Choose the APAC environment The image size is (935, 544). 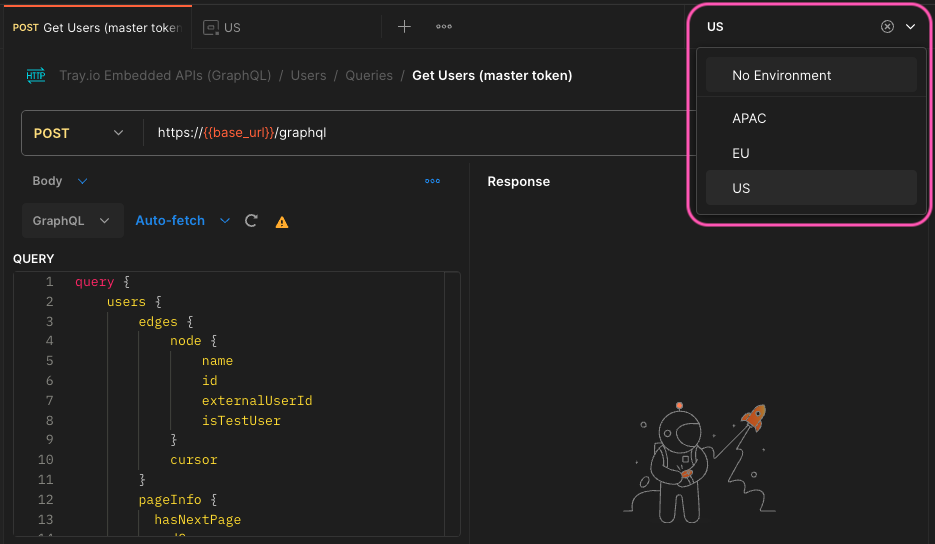click(749, 118)
